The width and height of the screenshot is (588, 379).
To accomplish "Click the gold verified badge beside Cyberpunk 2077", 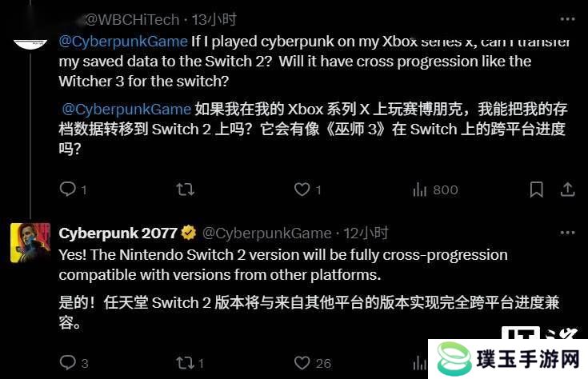I will tap(189, 233).
